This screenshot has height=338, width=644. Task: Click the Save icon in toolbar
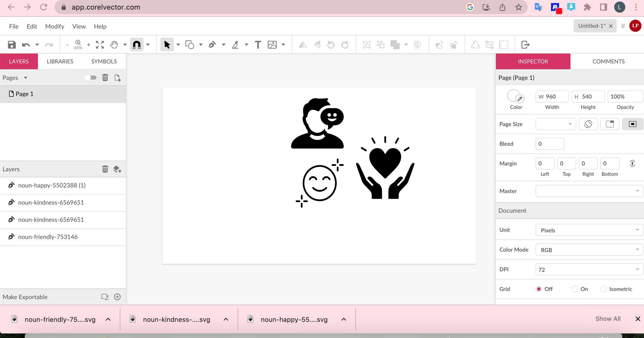(12, 45)
